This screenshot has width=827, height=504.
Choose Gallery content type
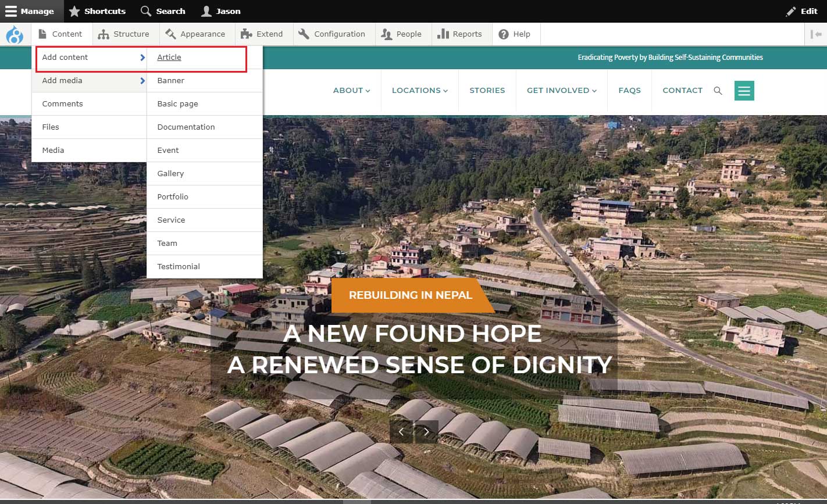click(205, 174)
